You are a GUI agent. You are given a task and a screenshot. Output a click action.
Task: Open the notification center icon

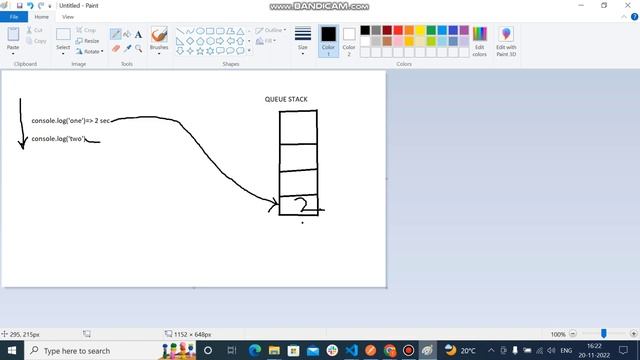click(x=623, y=350)
